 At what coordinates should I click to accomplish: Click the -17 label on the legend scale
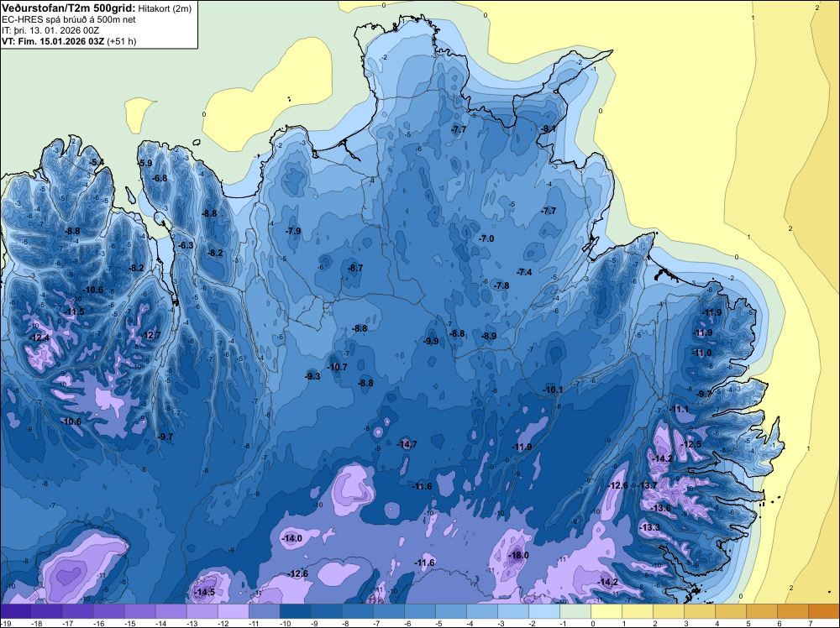click(x=67, y=623)
